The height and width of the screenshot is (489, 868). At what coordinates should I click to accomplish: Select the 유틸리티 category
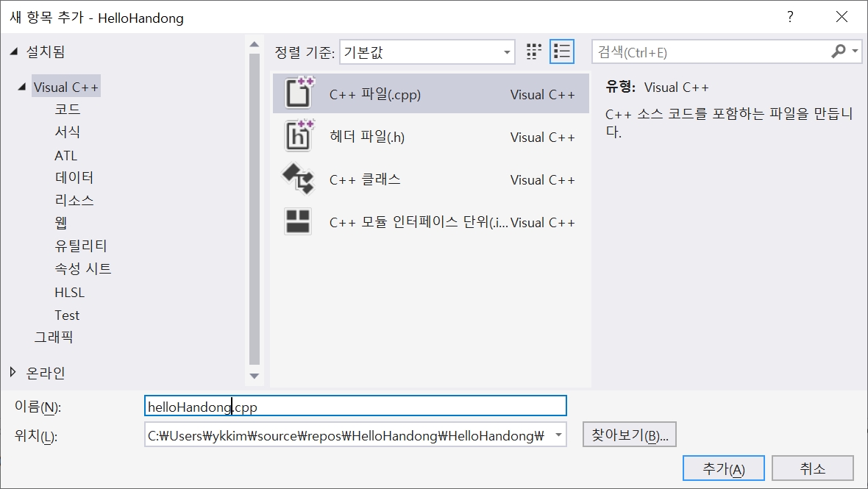pos(81,246)
